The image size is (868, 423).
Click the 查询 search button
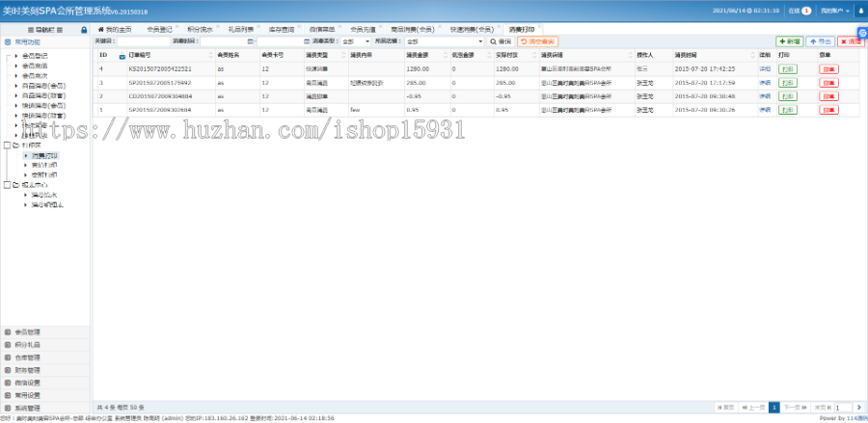pyautogui.click(x=501, y=41)
